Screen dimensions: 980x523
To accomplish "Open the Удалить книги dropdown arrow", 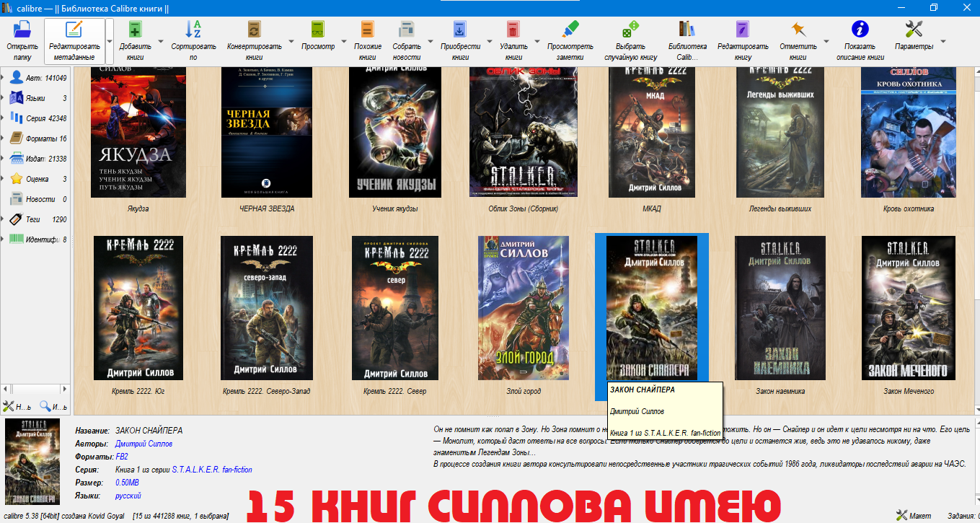I will [x=537, y=41].
